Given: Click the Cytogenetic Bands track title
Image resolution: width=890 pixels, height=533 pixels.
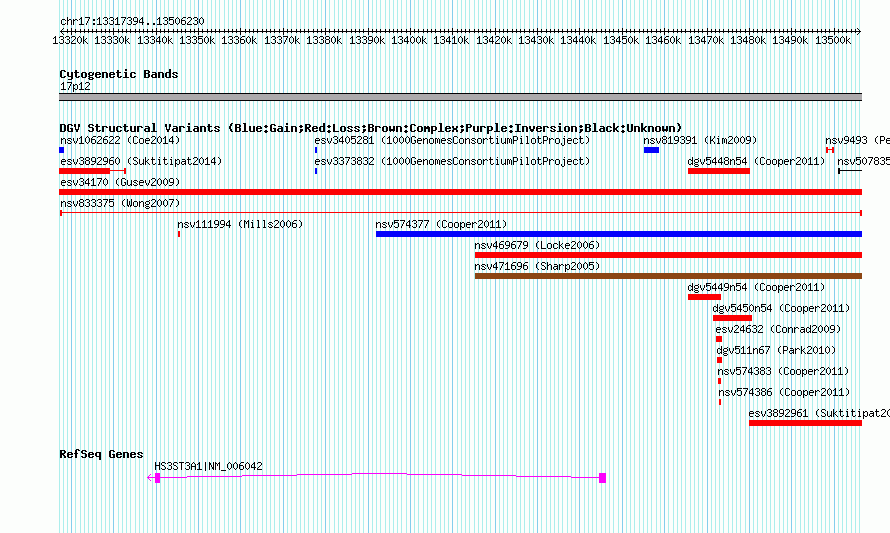Looking at the screenshot, I should (x=119, y=74).
